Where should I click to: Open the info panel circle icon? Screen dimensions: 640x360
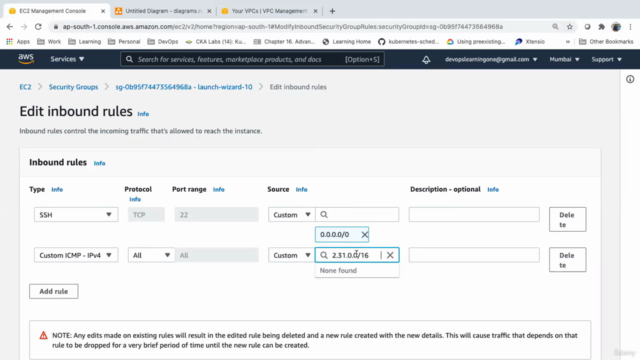pos(630,79)
